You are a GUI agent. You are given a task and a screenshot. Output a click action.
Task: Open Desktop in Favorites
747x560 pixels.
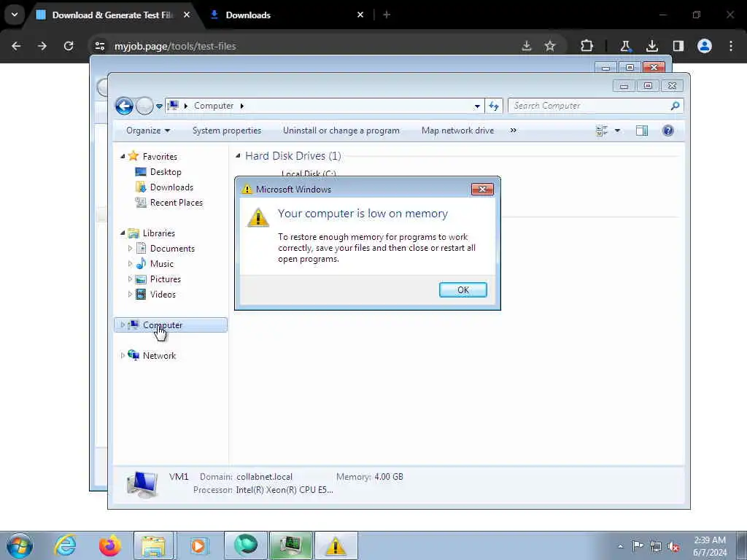166,172
